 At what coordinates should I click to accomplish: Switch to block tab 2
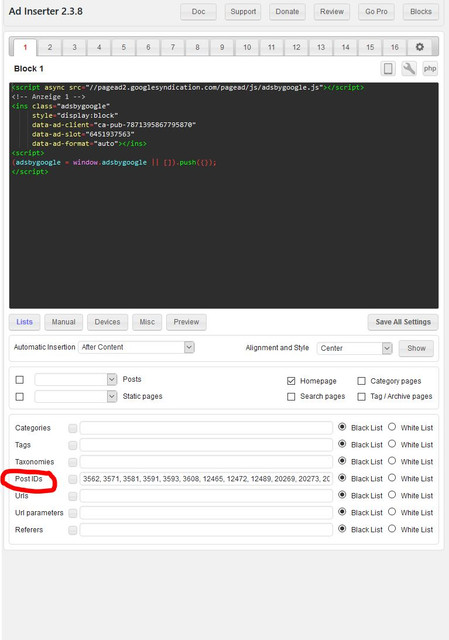pos(50,47)
